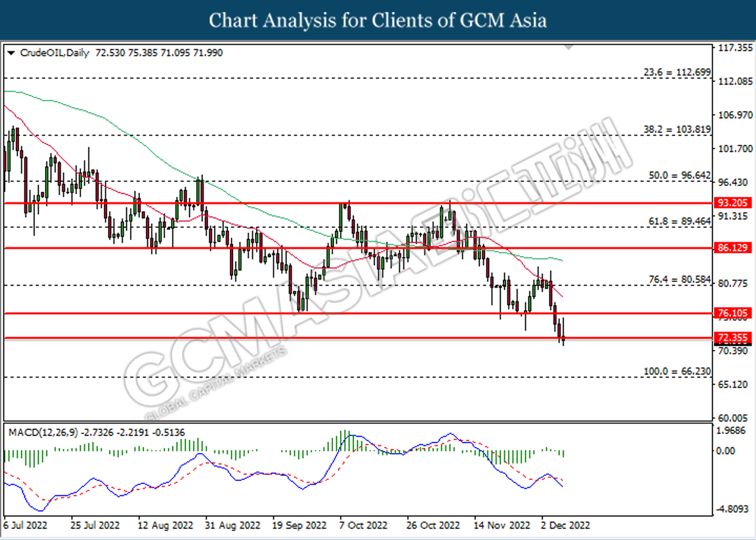
Task: Select the 112.085 price axis value
Action: (735, 81)
